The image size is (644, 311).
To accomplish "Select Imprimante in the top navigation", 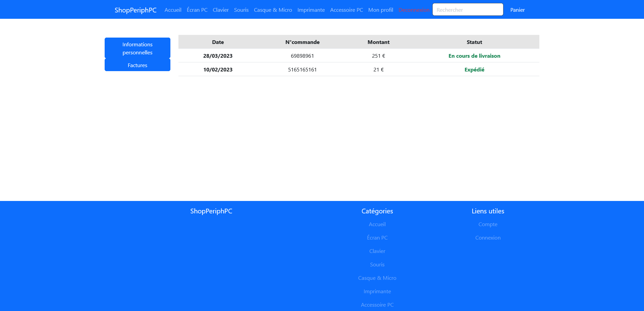I will [311, 10].
